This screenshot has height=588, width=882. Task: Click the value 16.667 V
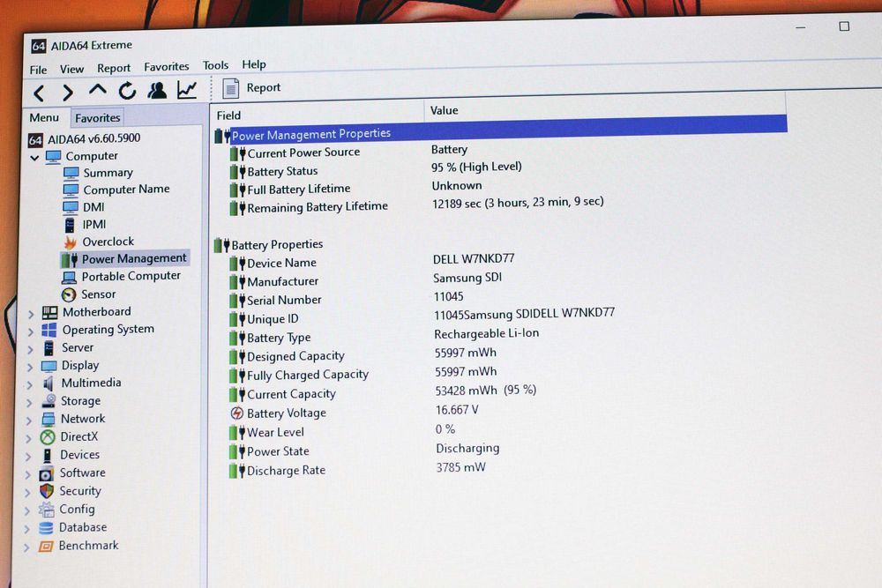click(x=457, y=410)
